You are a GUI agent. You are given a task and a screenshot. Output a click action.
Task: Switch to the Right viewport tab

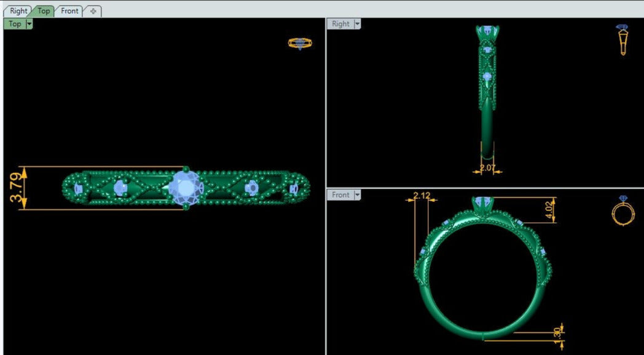[x=18, y=11]
